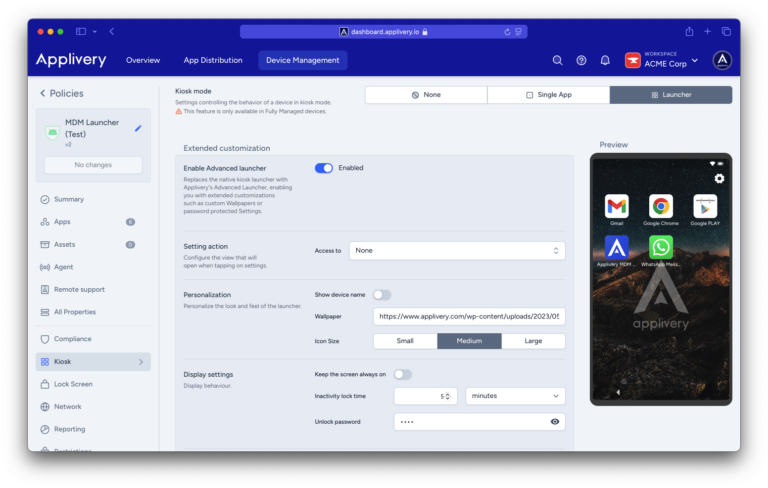Go to the Overview tab
The height and width of the screenshot is (488, 768).
143,60
